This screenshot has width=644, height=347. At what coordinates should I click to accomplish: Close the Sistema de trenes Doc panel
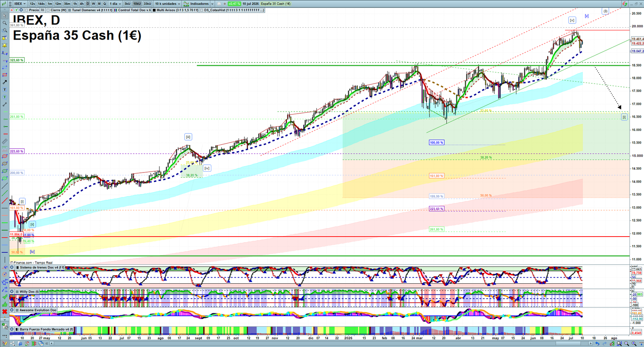[x=12, y=267]
